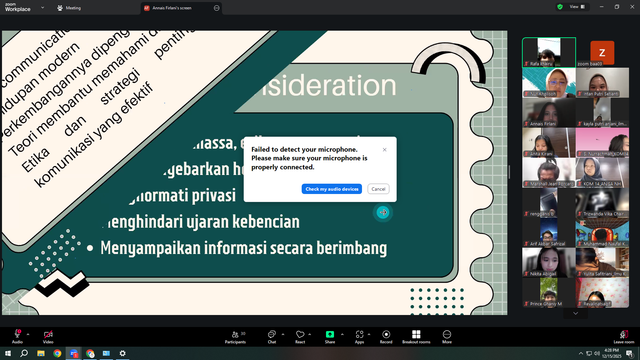
Task: Open the React emoji menu
Action: tap(300, 337)
